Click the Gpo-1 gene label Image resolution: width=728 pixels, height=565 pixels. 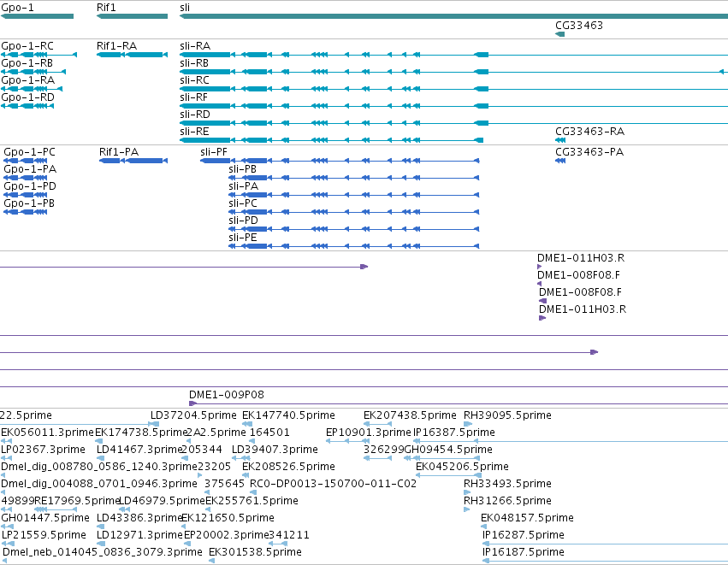[17, 8]
